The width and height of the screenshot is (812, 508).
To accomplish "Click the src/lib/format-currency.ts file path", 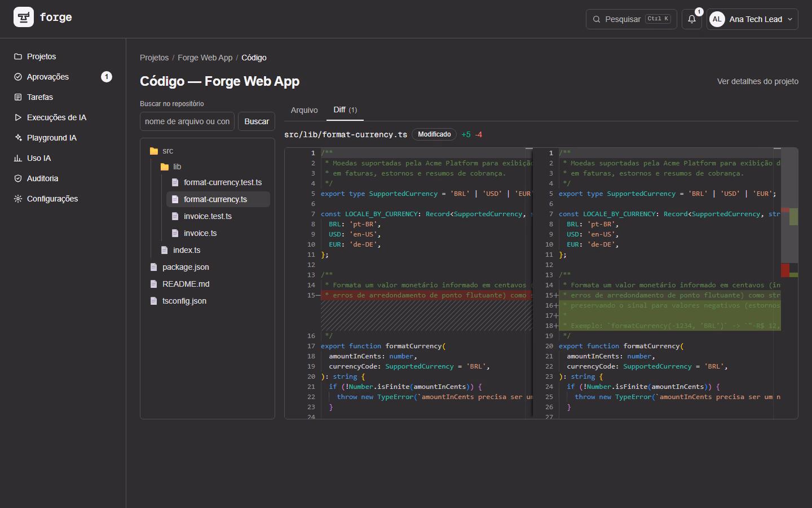I will [x=346, y=134].
